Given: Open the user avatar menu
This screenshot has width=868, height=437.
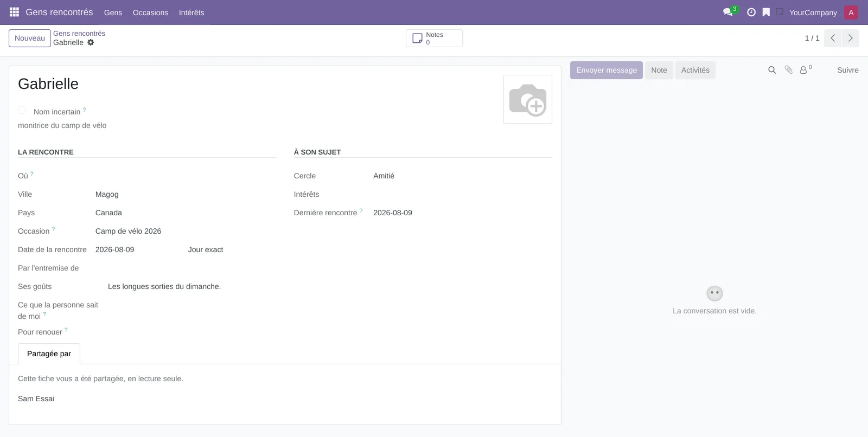Looking at the screenshot, I should point(851,12).
